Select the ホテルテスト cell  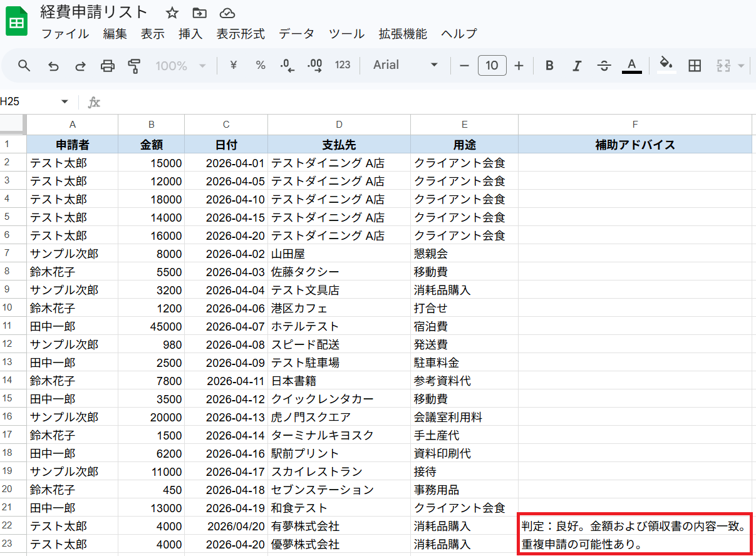(x=339, y=326)
